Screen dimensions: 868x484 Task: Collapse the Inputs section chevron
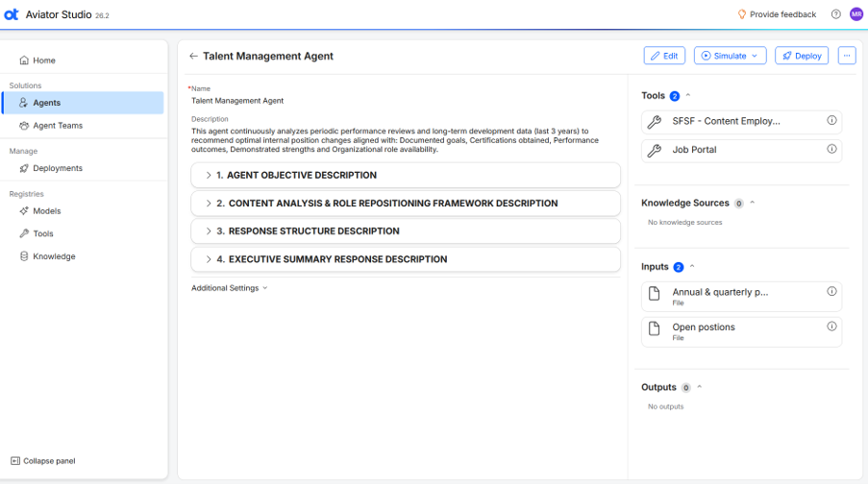(x=692, y=266)
